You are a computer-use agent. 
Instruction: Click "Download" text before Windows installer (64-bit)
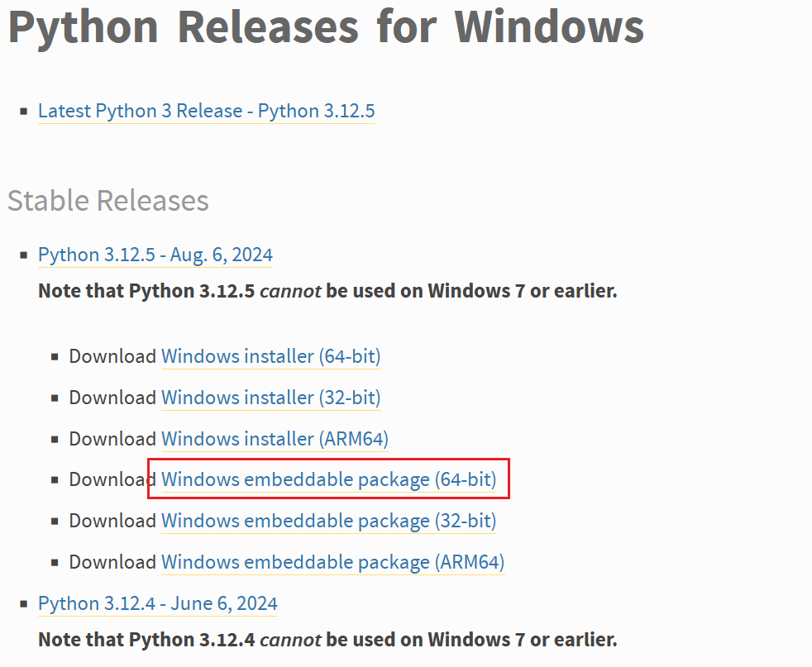(112, 356)
